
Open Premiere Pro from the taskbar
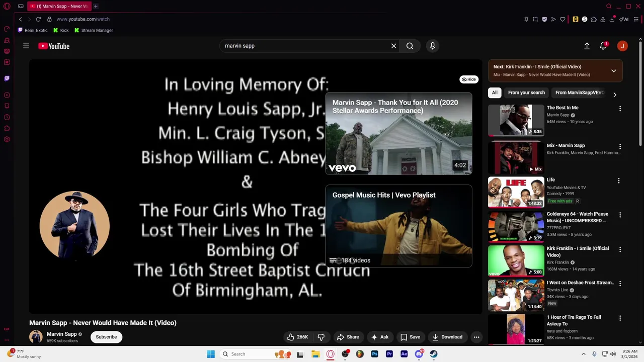(389, 354)
